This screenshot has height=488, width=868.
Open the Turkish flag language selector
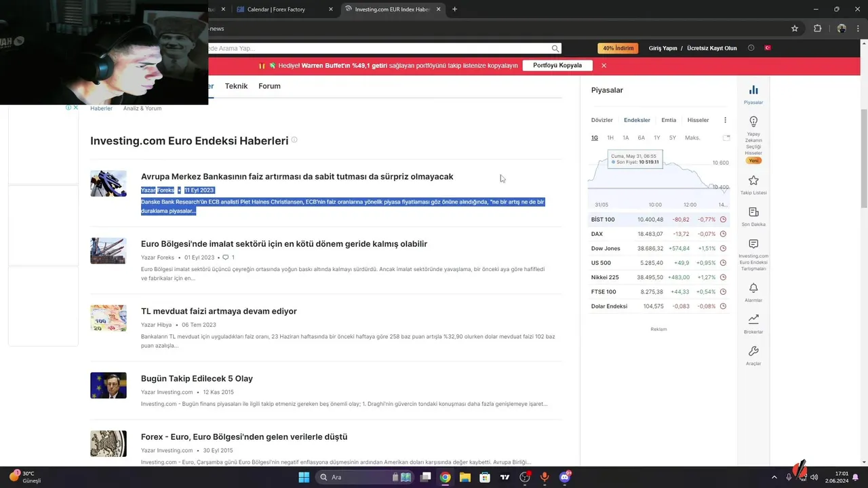[x=768, y=48]
